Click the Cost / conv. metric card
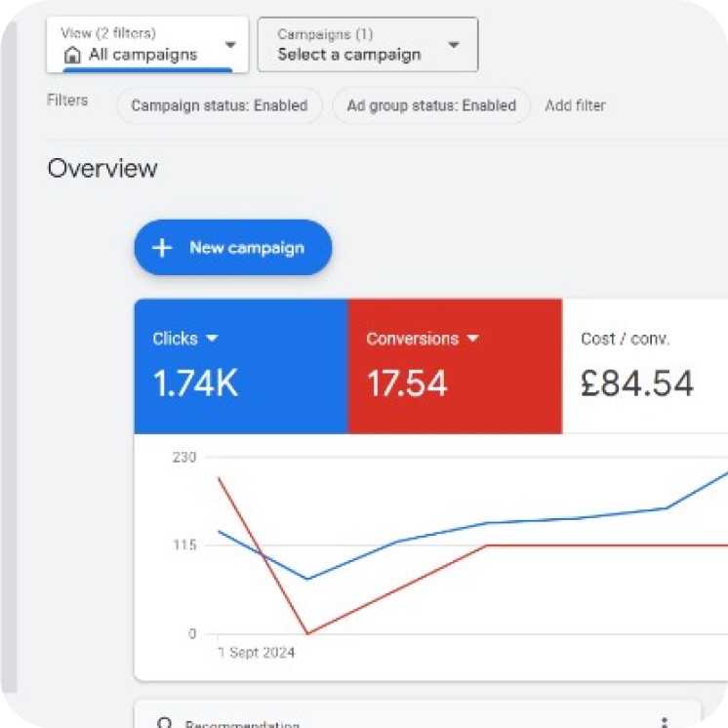The height and width of the screenshot is (728, 728). [x=644, y=366]
